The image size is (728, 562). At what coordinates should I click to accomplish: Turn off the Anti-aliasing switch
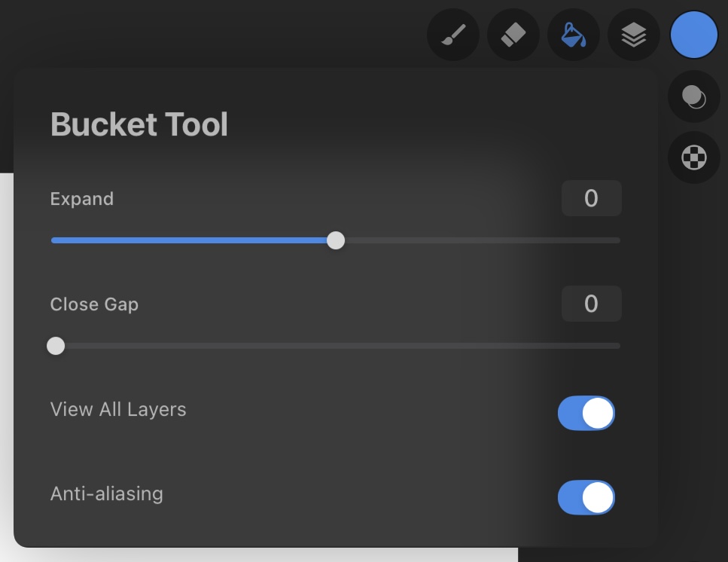586,497
